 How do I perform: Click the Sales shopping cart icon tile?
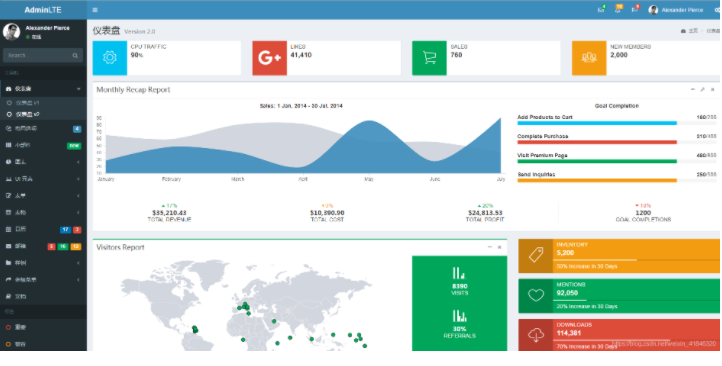point(429,58)
